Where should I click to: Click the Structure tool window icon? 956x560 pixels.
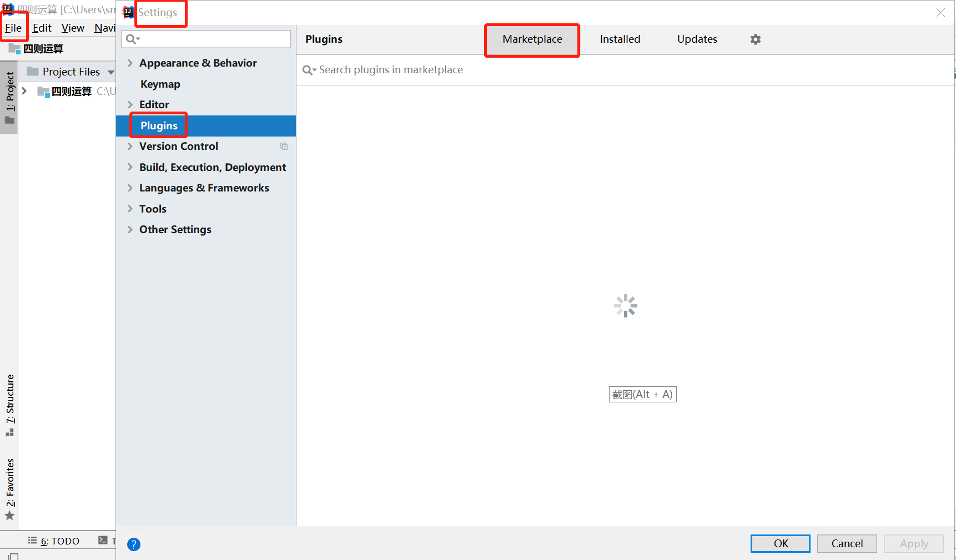click(x=9, y=432)
